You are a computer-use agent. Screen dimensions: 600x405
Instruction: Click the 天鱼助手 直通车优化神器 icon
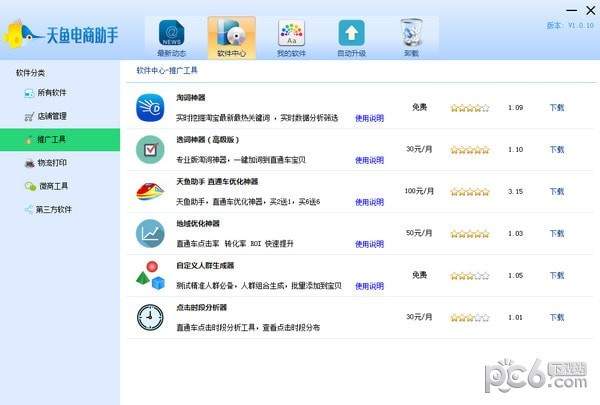point(150,191)
